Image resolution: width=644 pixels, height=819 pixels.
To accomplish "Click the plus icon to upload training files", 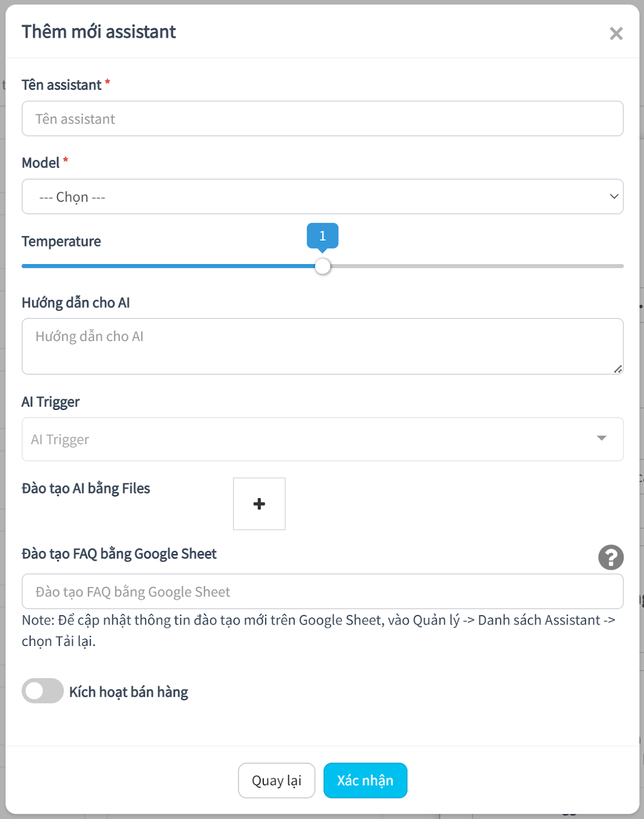I will [259, 504].
